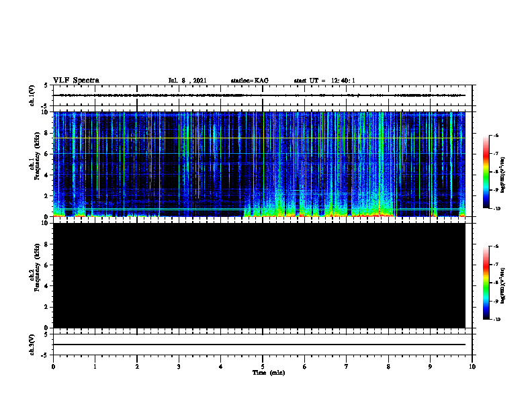532x411 pixels.
Task: Click time axis tick label "0"
Action: pyautogui.click(x=53, y=367)
